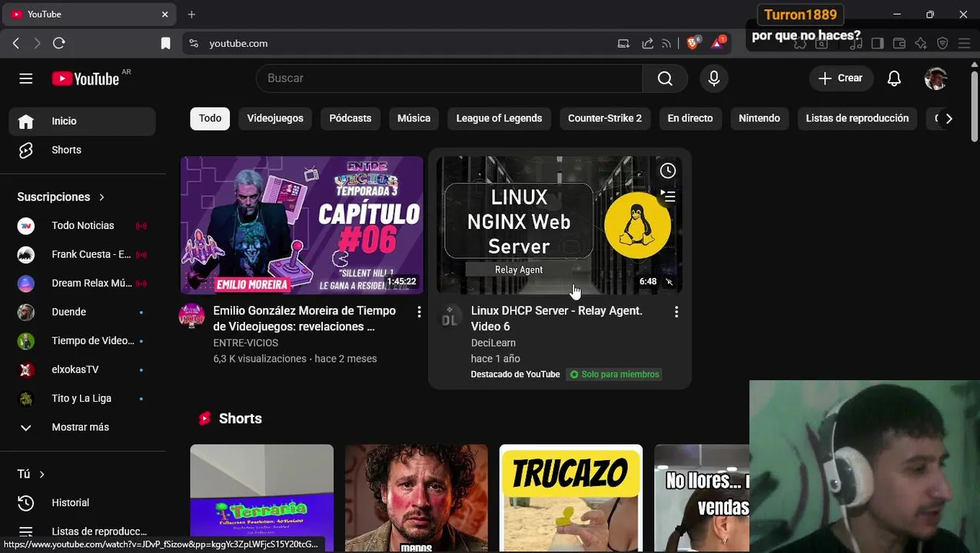The height and width of the screenshot is (553, 980).
Task: Click the RSS feed icon in address bar
Action: tap(666, 44)
